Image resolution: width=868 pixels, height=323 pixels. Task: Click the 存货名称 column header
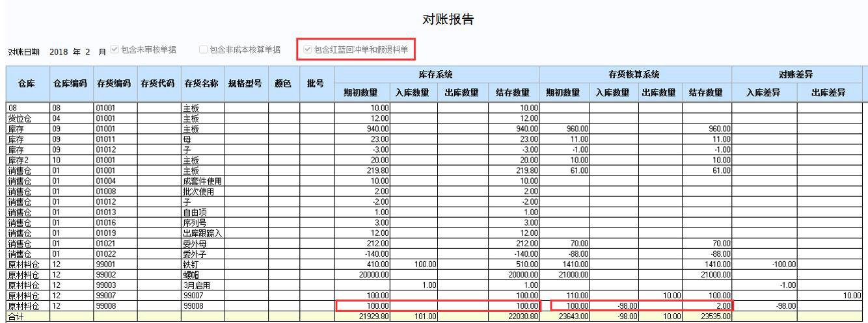coord(202,83)
